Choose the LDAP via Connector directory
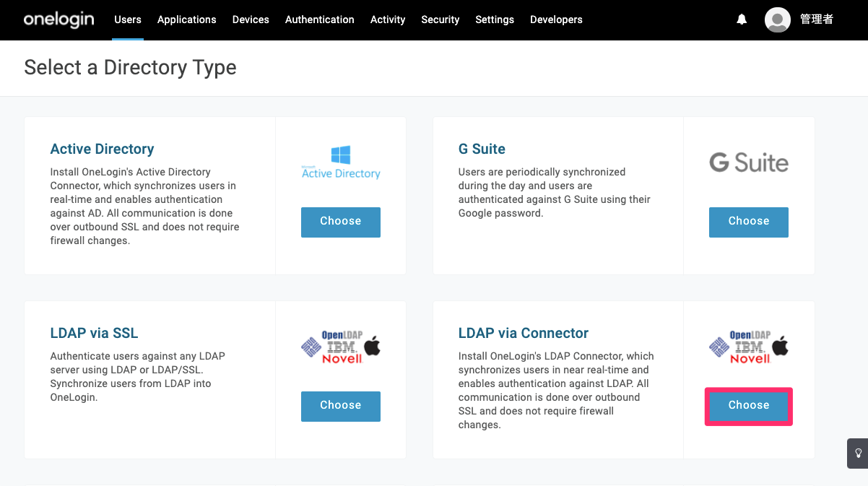Screen dimensions: 868x486 (x=749, y=406)
